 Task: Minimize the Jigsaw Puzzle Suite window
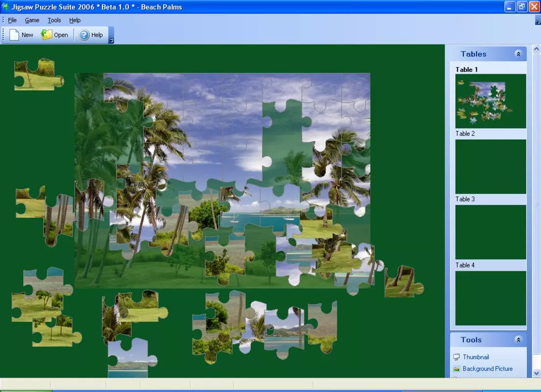pyautogui.click(x=509, y=6)
